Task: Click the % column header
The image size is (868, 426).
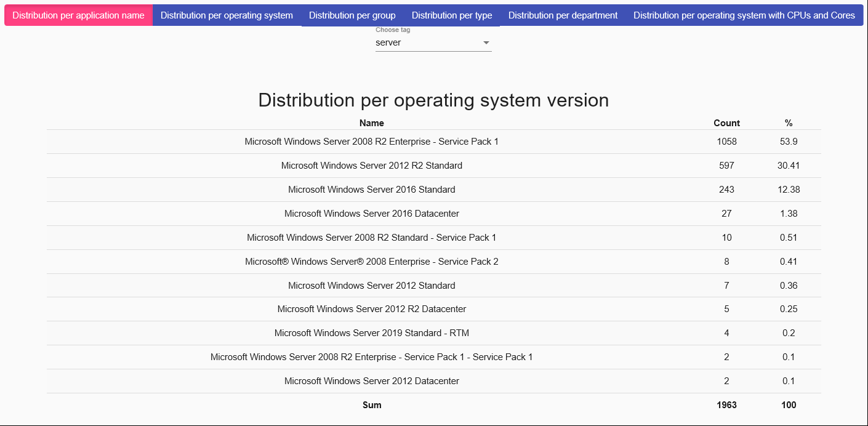Action: (789, 123)
